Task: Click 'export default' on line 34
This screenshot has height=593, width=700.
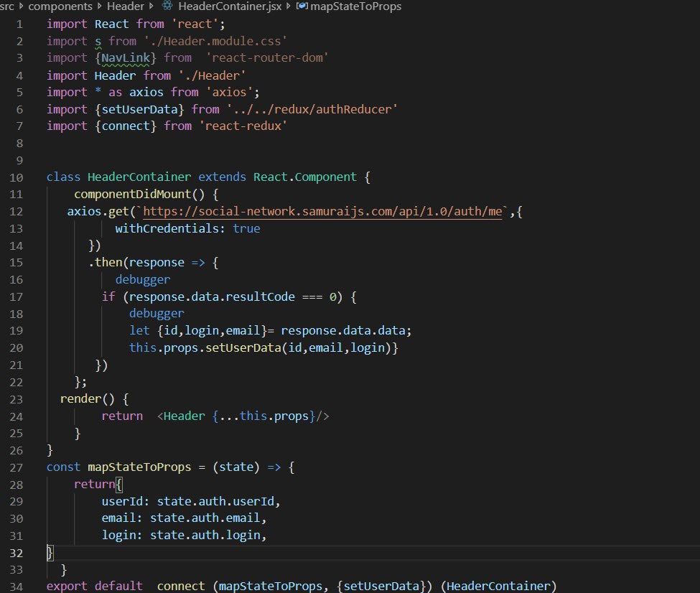Action: click(x=95, y=586)
